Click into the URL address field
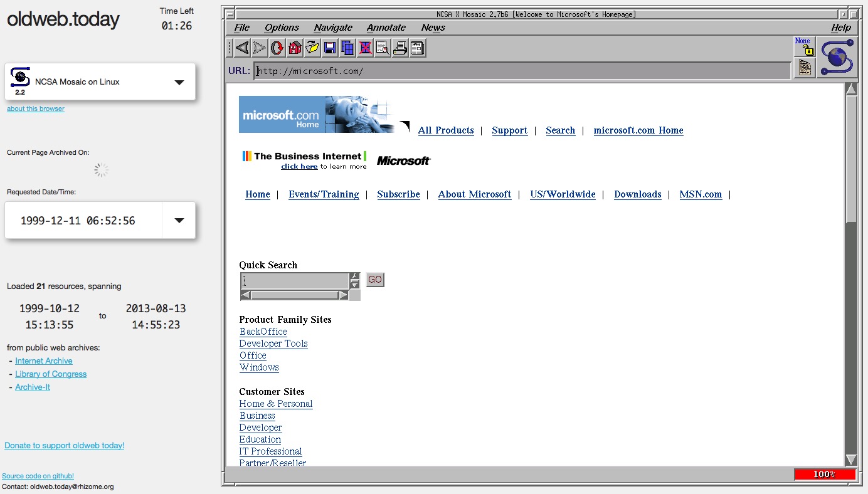The width and height of the screenshot is (868, 494). [x=522, y=71]
